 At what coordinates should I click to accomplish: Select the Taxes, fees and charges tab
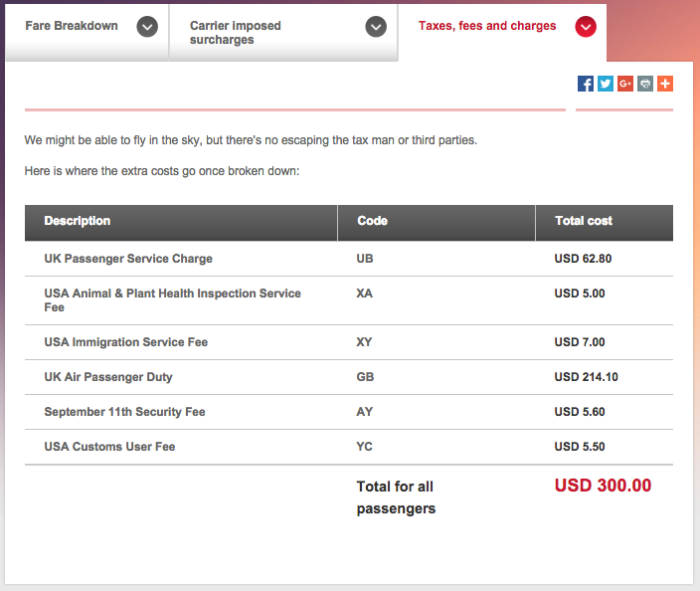(x=502, y=33)
